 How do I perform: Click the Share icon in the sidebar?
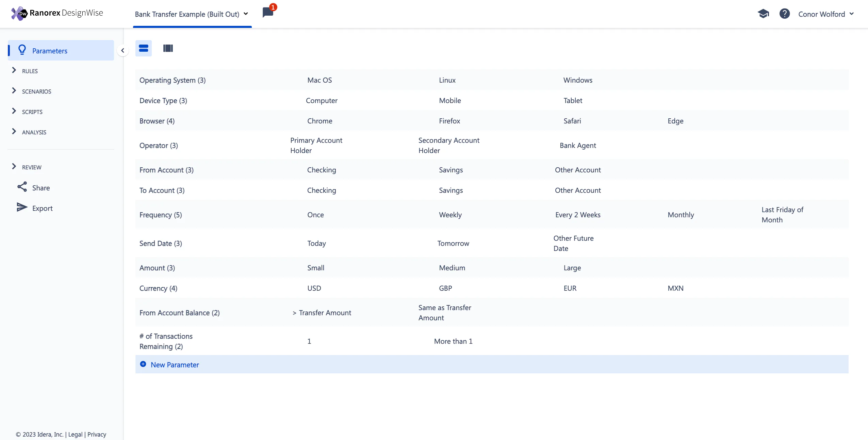[22, 187]
